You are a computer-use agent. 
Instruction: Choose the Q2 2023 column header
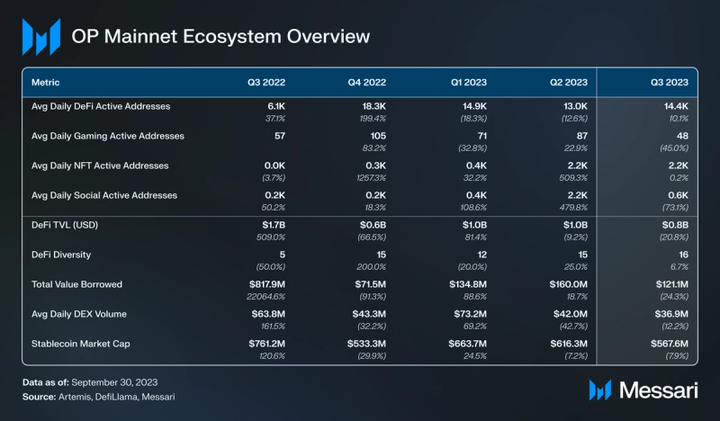pos(567,81)
